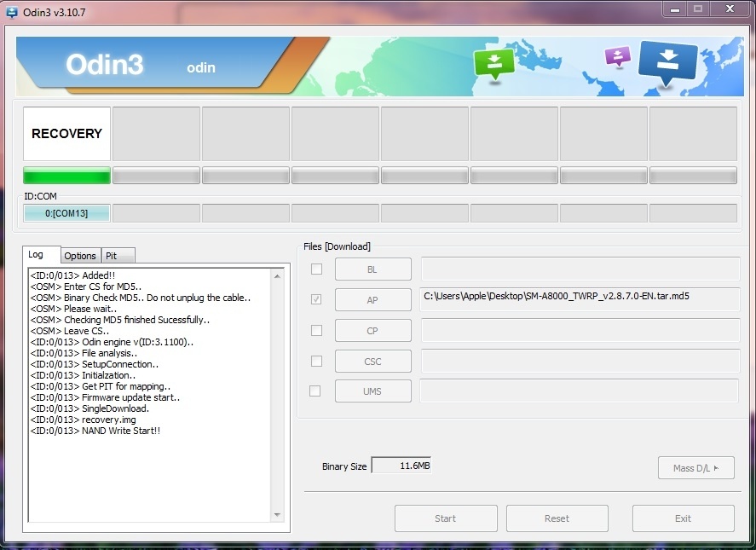Click the large blue download bubble icon

(667, 63)
